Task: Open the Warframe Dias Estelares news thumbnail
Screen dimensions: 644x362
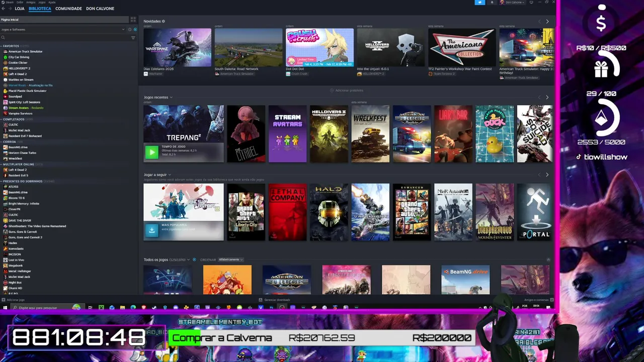Action: coord(177,47)
